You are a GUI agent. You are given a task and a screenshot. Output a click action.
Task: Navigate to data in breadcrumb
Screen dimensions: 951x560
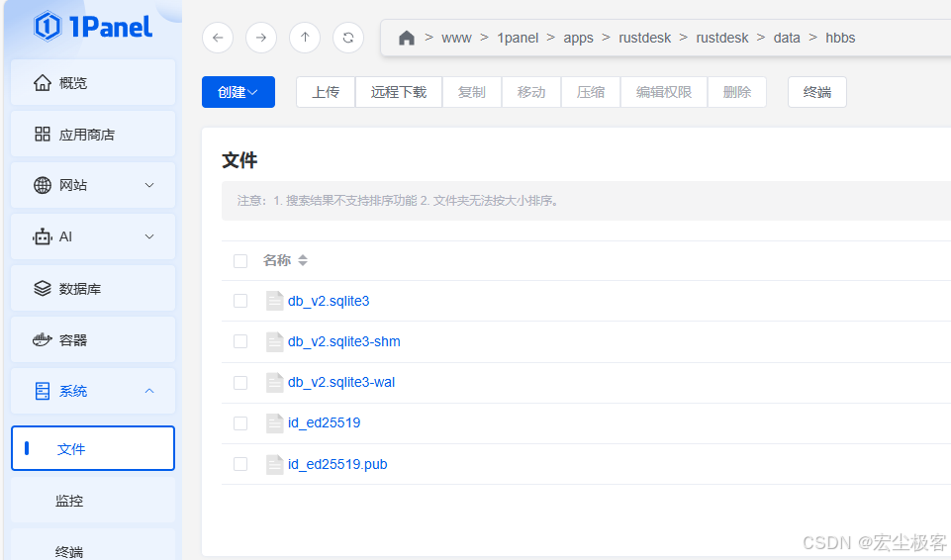point(787,38)
